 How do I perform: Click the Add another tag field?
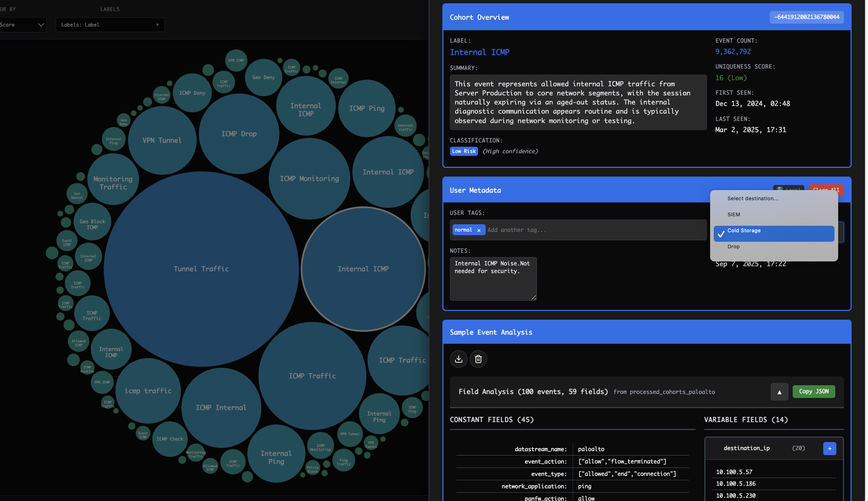pyautogui.click(x=520, y=230)
